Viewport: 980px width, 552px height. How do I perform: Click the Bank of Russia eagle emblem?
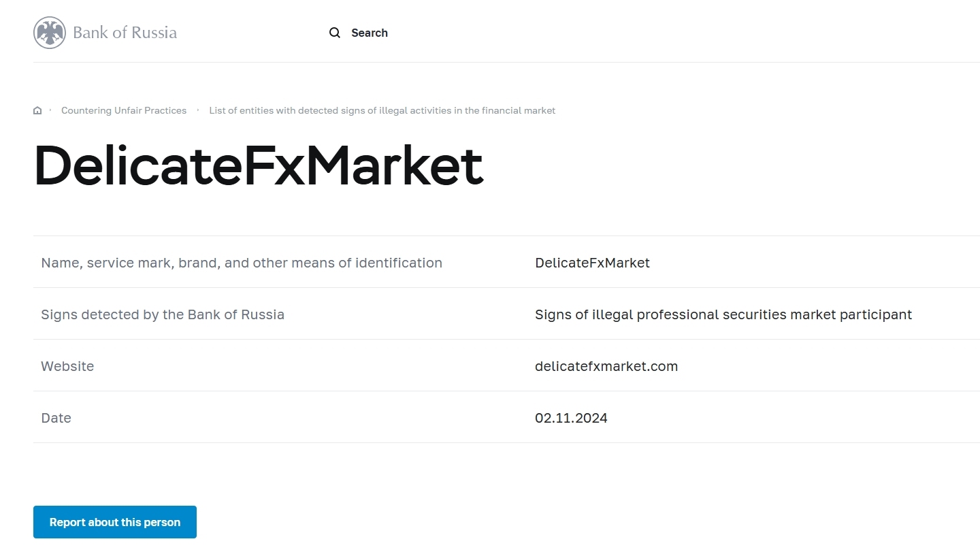tap(50, 33)
